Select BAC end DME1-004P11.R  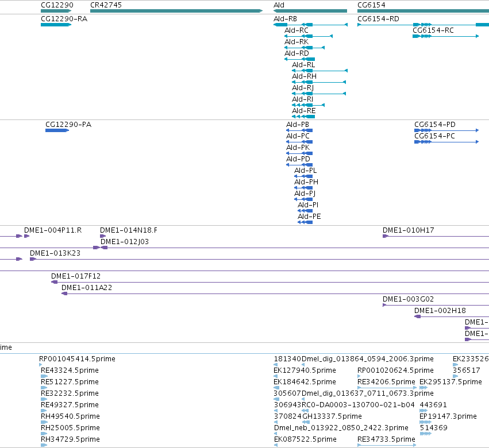pos(27,236)
